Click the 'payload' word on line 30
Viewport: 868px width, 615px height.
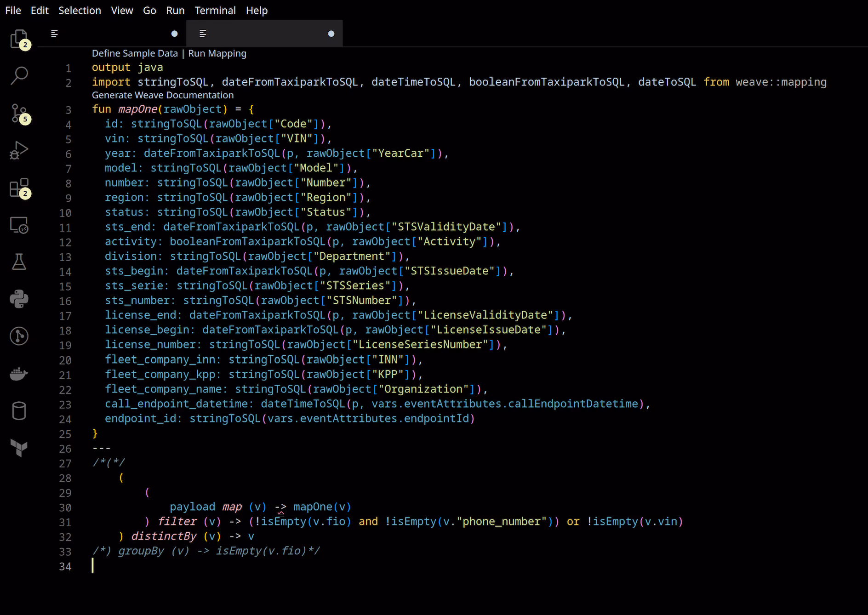tap(193, 507)
